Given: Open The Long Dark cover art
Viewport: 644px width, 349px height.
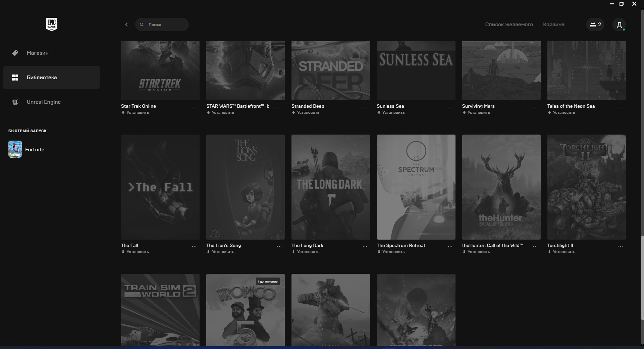Looking at the screenshot, I should click(x=331, y=187).
